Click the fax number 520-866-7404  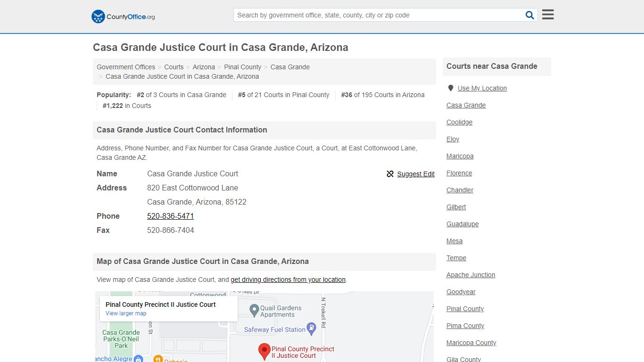point(171,230)
